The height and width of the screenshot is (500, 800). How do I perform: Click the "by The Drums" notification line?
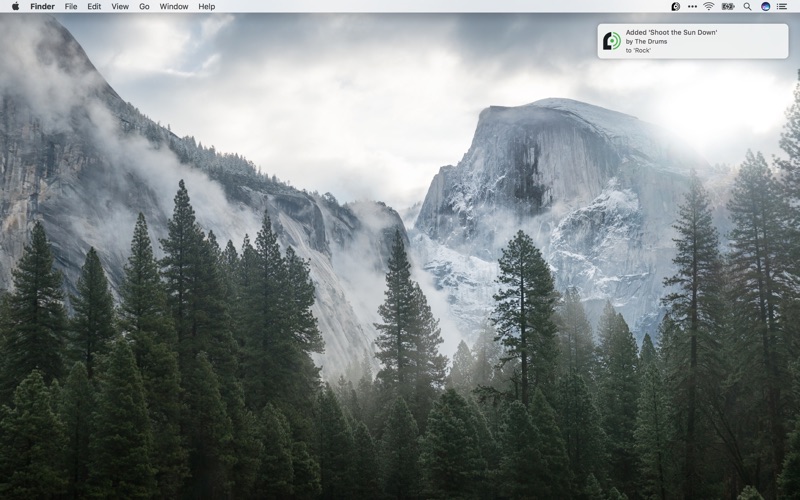(x=646, y=41)
